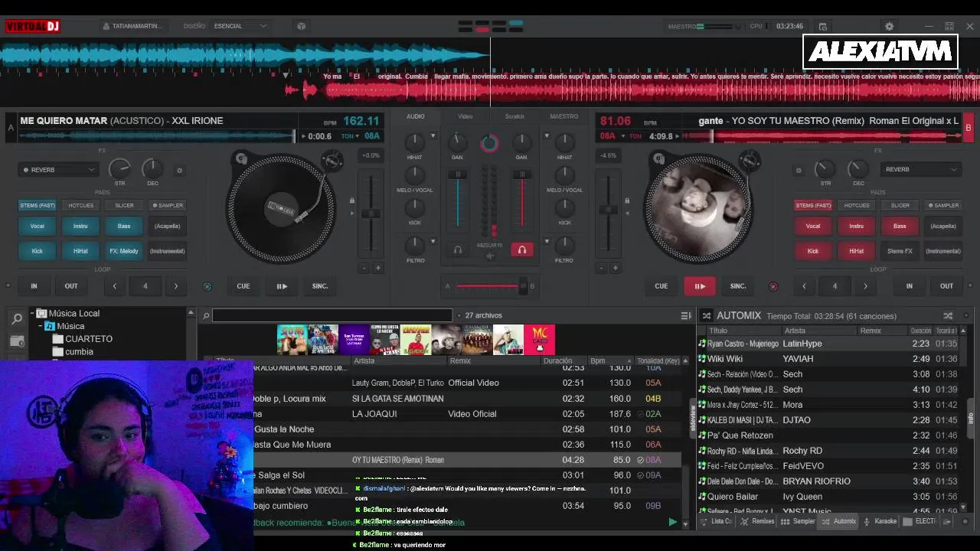The image size is (980, 551).
Task: Click red MC album thumbnail
Action: [539, 340]
